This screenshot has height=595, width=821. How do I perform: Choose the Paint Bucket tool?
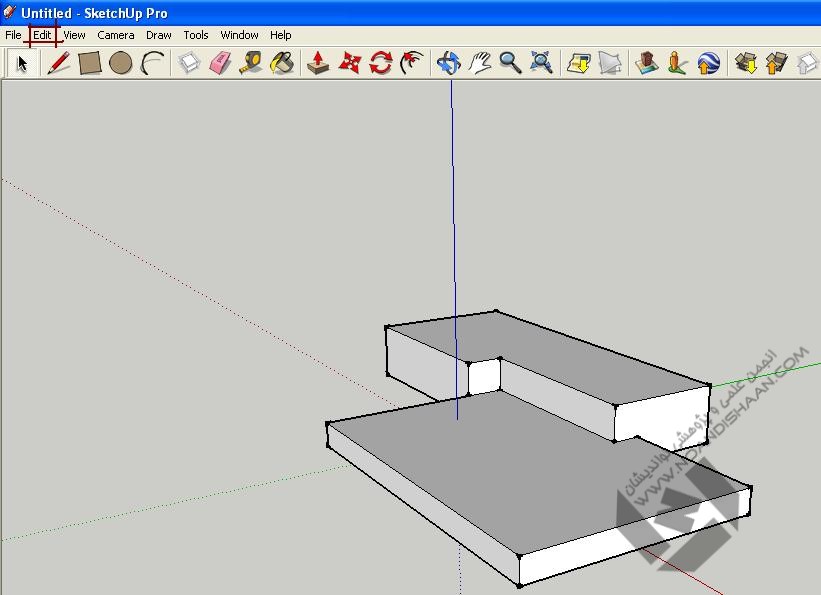(283, 63)
